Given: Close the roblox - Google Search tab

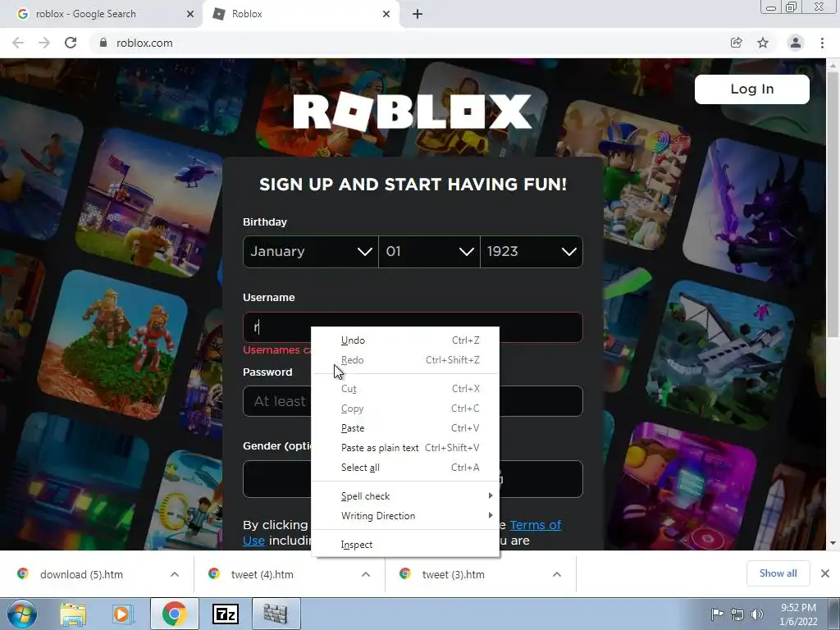Looking at the screenshot, I should pyautogui.click(x=190, y=14).
